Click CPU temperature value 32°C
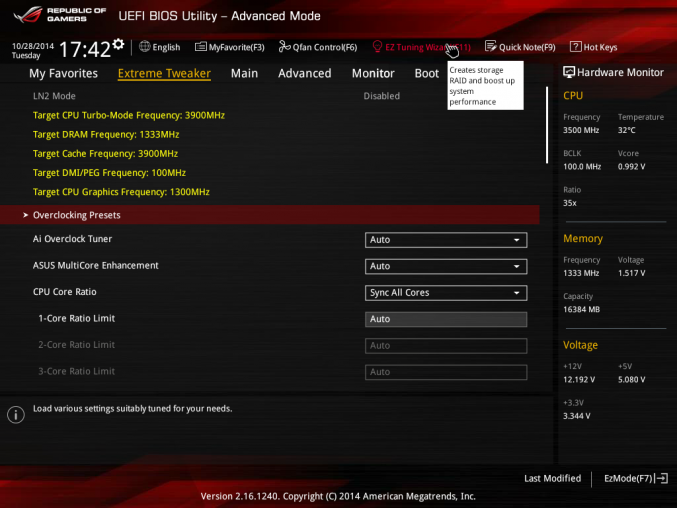Viewport: 677px width, 508px height. point(626,130)
